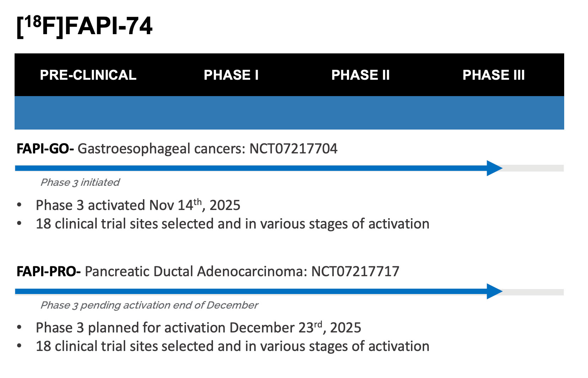This screenshot has height=378, width=588.
Task: Select the PHASE II header label
Action: 360,75
